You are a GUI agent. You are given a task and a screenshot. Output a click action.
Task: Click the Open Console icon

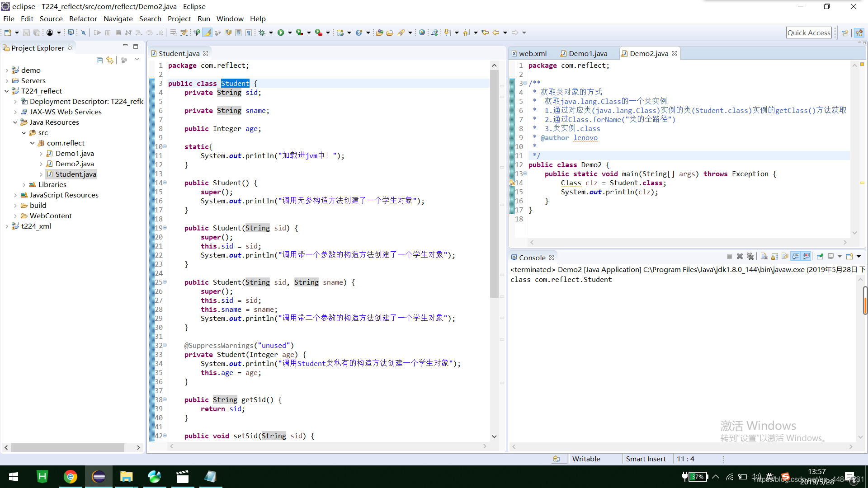849,257
